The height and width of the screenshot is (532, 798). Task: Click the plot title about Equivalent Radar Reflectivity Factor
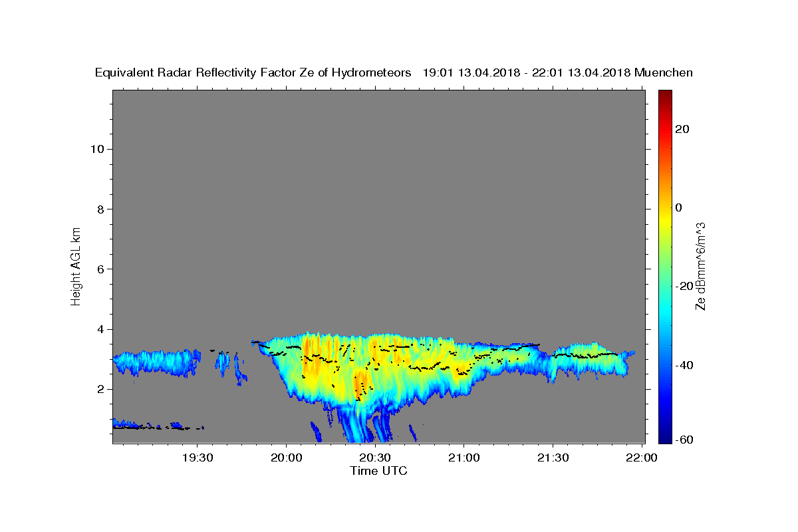click(394, 72)
